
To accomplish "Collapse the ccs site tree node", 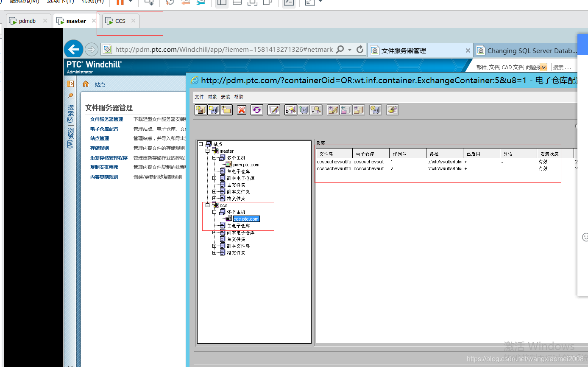I will click(208, 205).
